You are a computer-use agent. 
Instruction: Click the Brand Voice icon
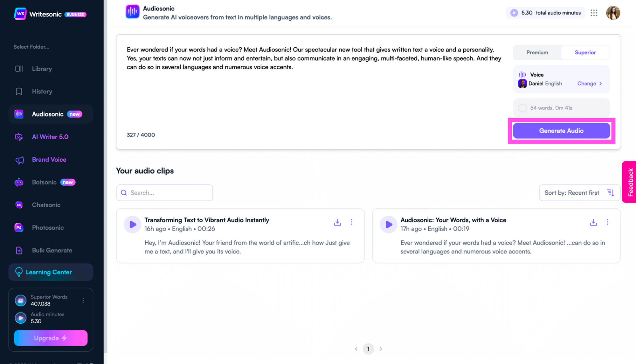[x=19, y=159]
